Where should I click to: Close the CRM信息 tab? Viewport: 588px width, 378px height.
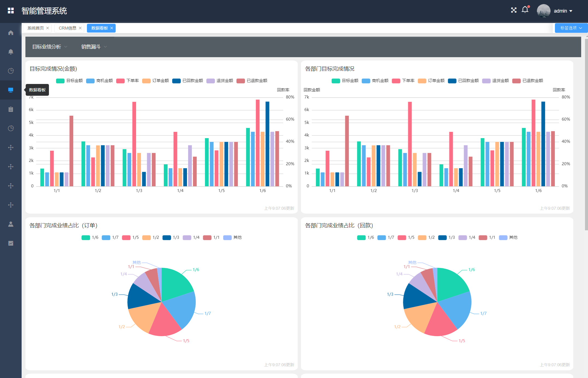(80, 28)
